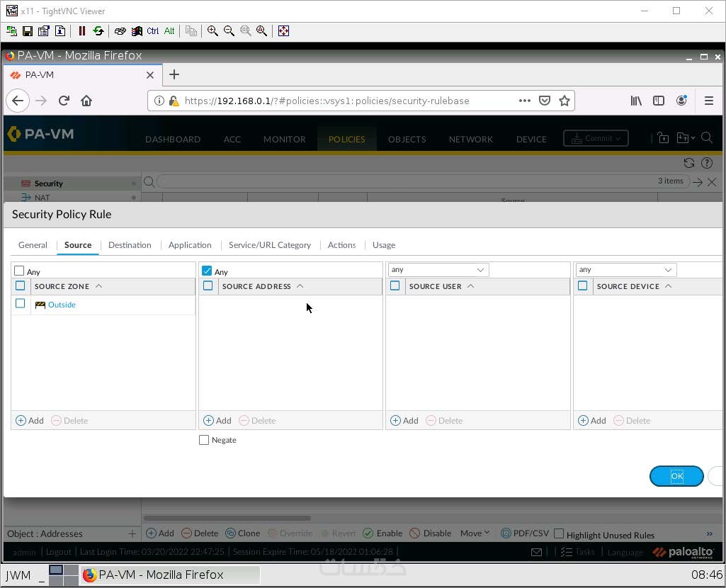Show TightVNC Connection Info icon
The height and width of the screenshot is (588, 726).
coord(60,31)
